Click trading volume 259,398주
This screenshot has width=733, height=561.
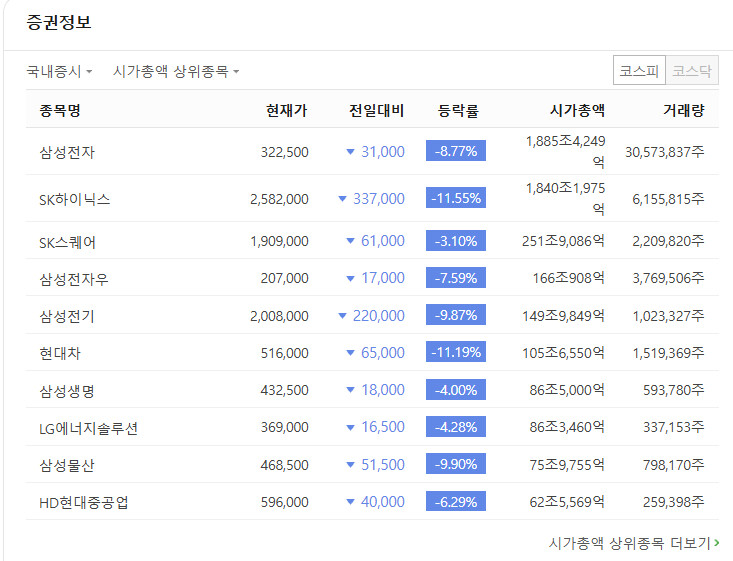tap(674, 502)
